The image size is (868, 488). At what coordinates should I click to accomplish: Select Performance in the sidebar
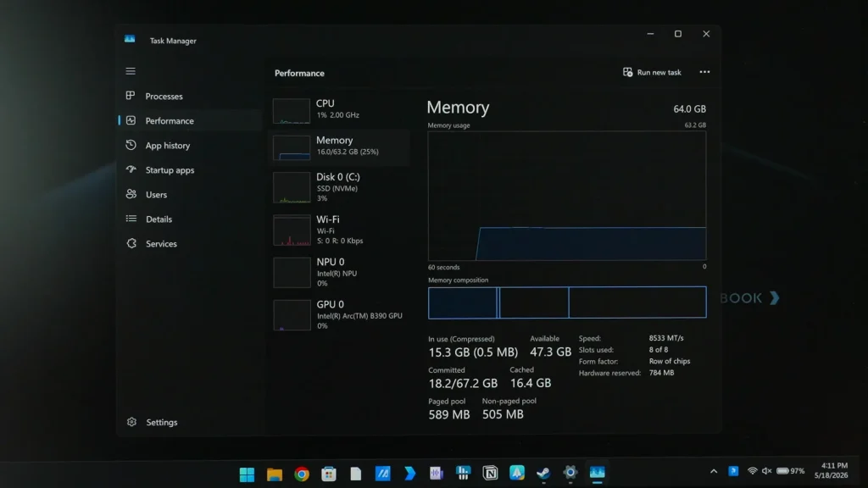[190, 120]
